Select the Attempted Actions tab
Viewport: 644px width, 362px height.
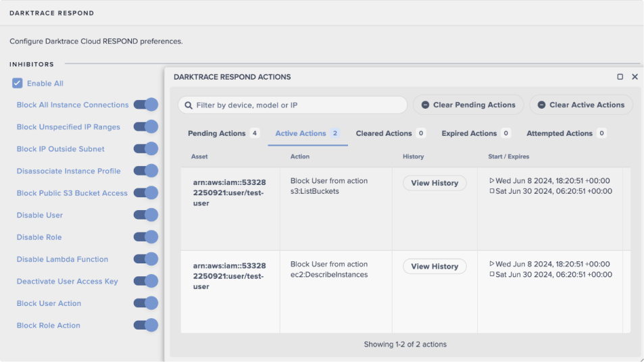pos(559,134)
